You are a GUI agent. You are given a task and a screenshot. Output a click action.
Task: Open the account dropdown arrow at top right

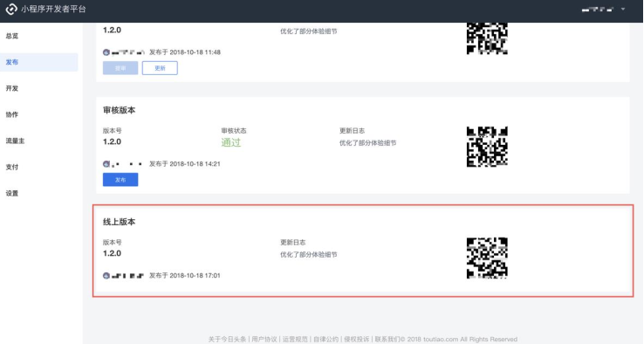[x=623, y=9]
